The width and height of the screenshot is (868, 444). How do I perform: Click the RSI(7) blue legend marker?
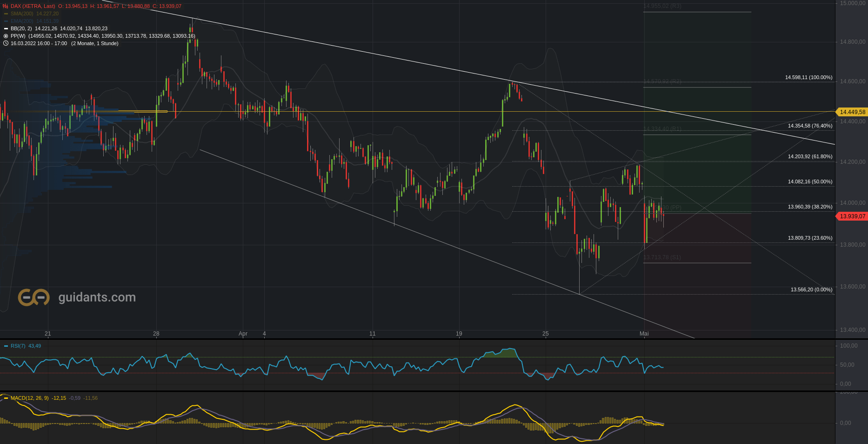click(x=6, y=346)
